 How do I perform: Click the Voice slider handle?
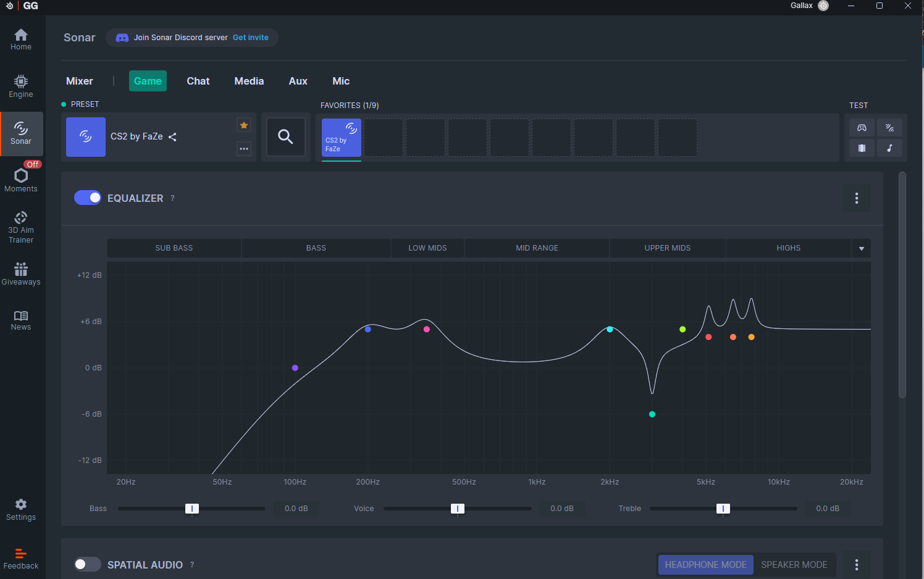point(458,509)
